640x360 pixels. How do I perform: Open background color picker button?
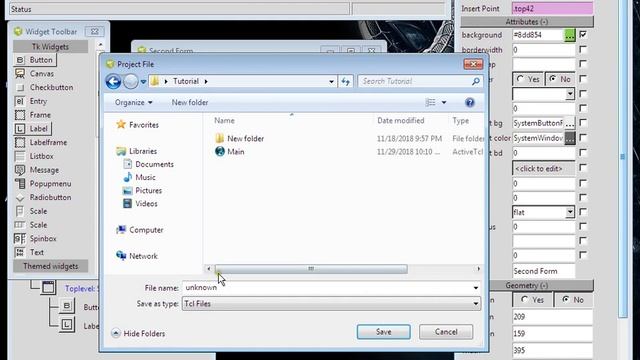click(x=570, y=35)
